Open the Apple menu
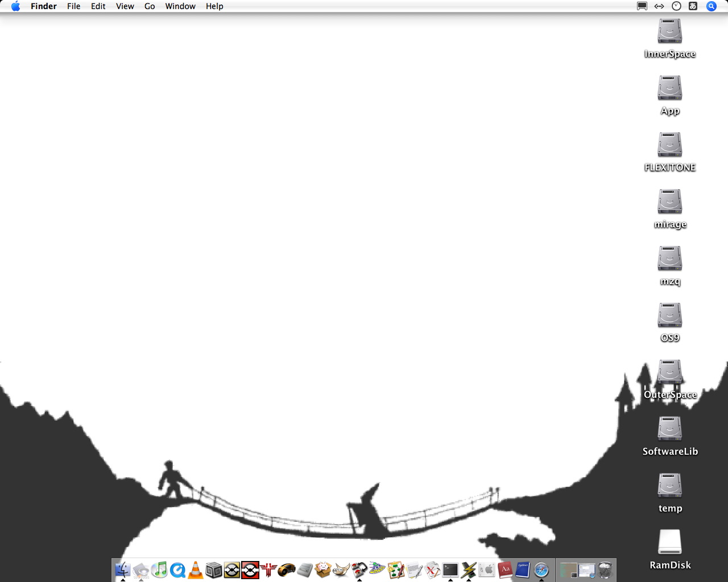Image resolution: width=728 pixels, height=582 pixels. pyautogui.click(x=15, y=6)
